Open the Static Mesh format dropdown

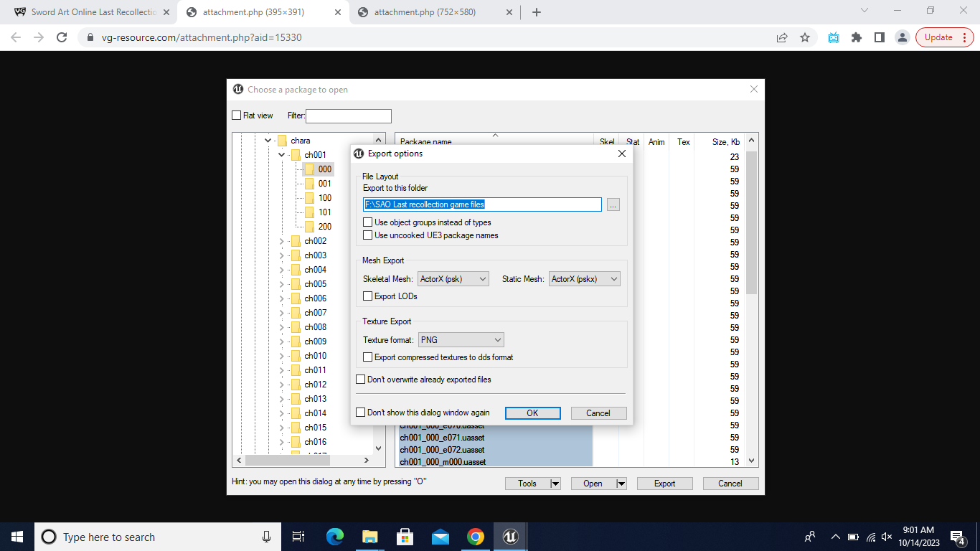tap(584, 279)
